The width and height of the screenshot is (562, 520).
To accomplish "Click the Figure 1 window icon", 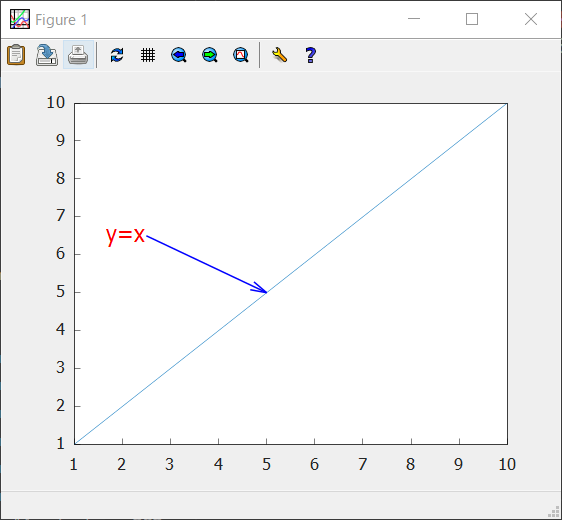I will pos(20,19).
